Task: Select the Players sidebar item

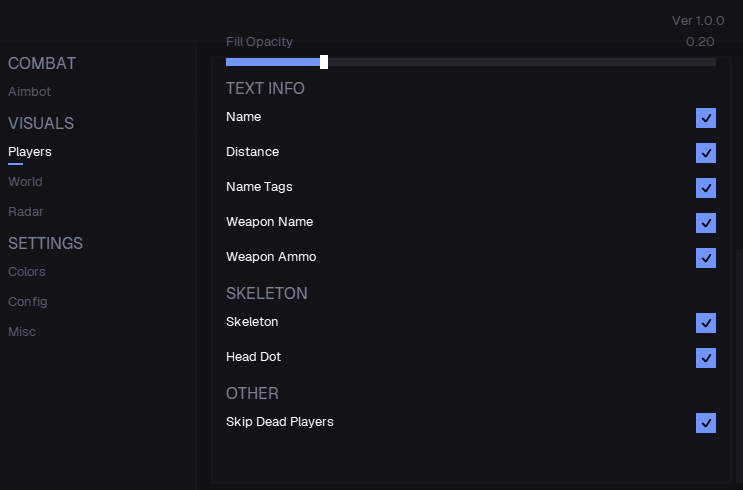Action: pyautogui.click(x=30, y=152)
